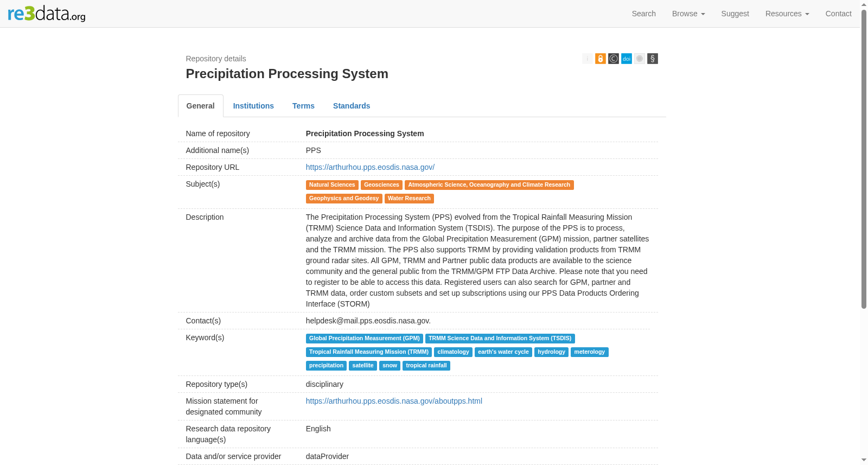This screenshot has width=868, height=465.
Task: Click the 'Contact(s)' row label
Action: [x=203, y=321]
